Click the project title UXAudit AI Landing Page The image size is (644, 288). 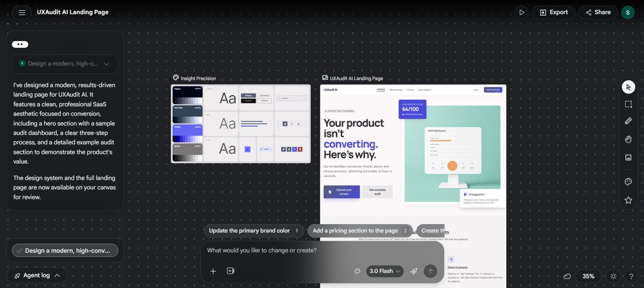[72, 12]
